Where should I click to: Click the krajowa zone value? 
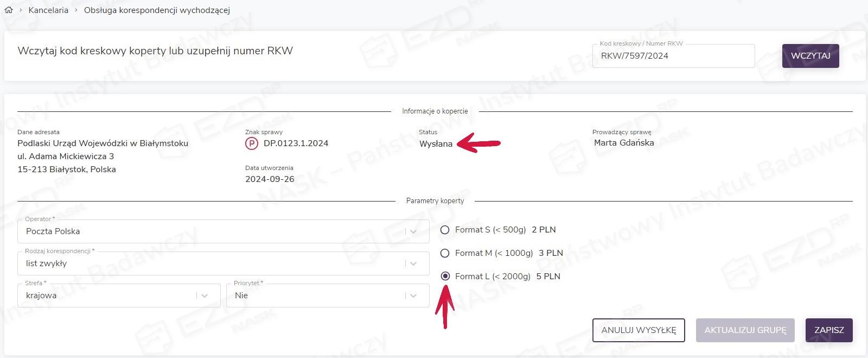[x=41, y=296]
